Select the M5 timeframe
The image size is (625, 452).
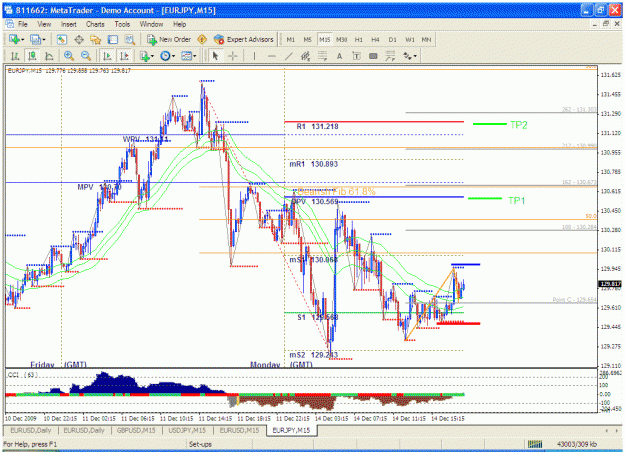[307, 39]
